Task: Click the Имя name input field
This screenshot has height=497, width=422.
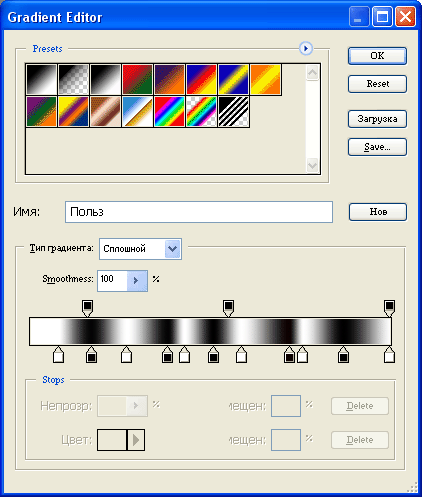Action: [x=199, y=212]
